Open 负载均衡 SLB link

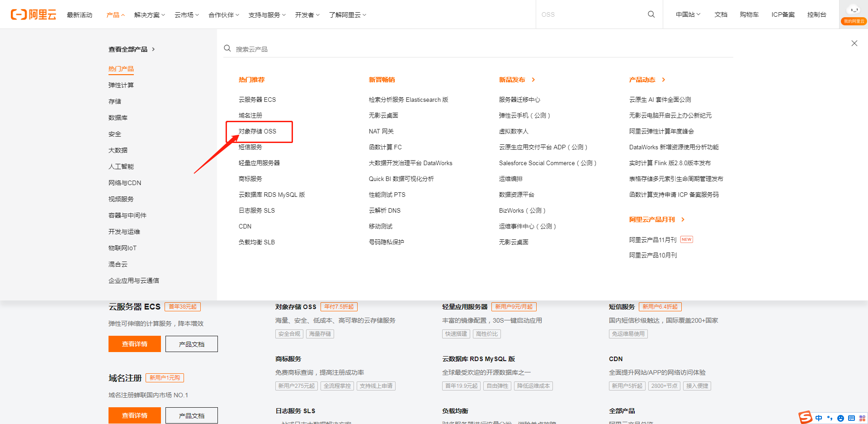pos(257,242)
